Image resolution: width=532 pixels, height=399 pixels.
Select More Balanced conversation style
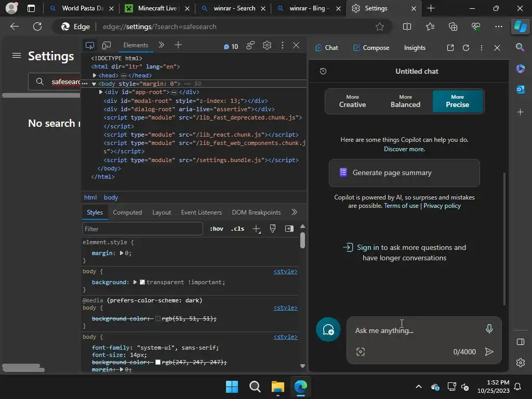(x=405, y=101)
